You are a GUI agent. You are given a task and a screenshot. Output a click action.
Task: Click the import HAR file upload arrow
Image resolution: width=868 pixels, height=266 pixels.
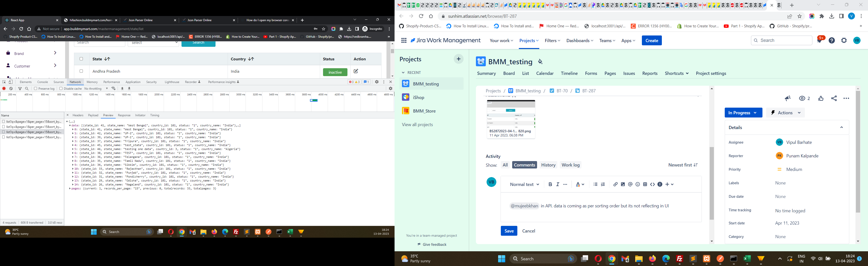coord(122,89)
